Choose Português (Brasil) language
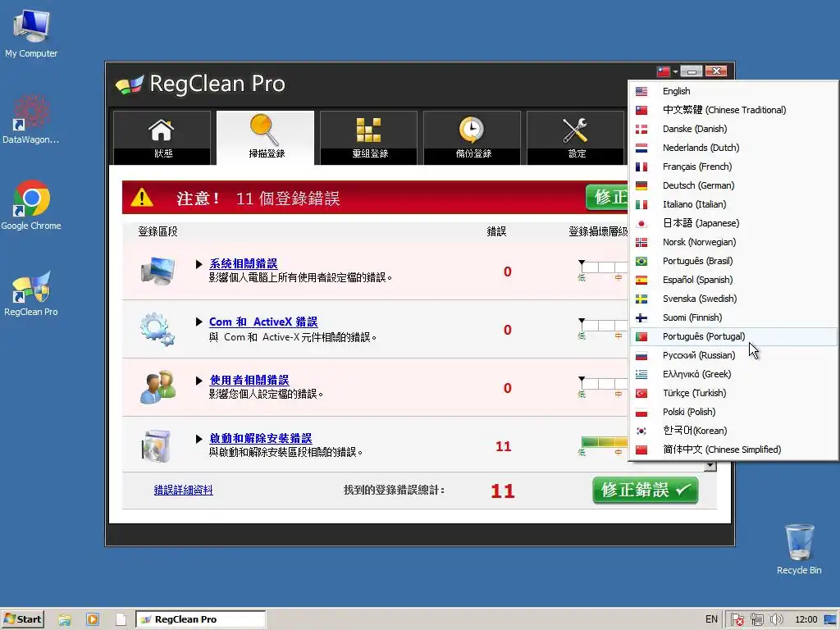 pos(733,261)
